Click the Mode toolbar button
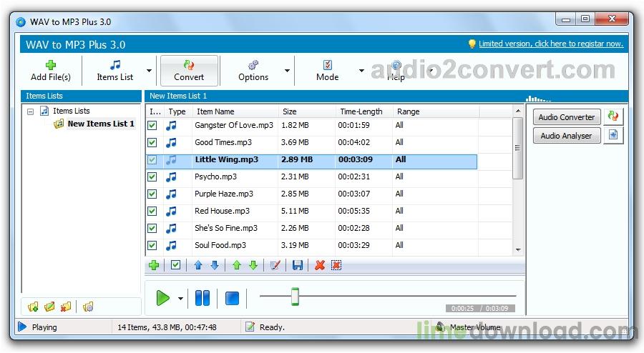This screenshot has width=644, height=353. coord(327,71)
